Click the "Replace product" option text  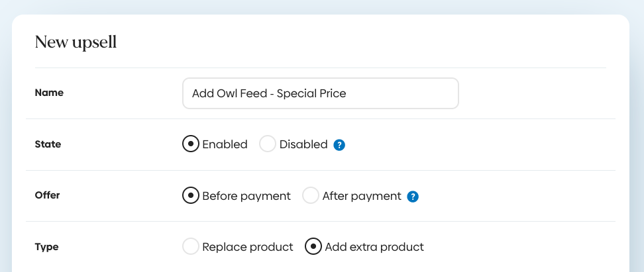coord(248,247)
